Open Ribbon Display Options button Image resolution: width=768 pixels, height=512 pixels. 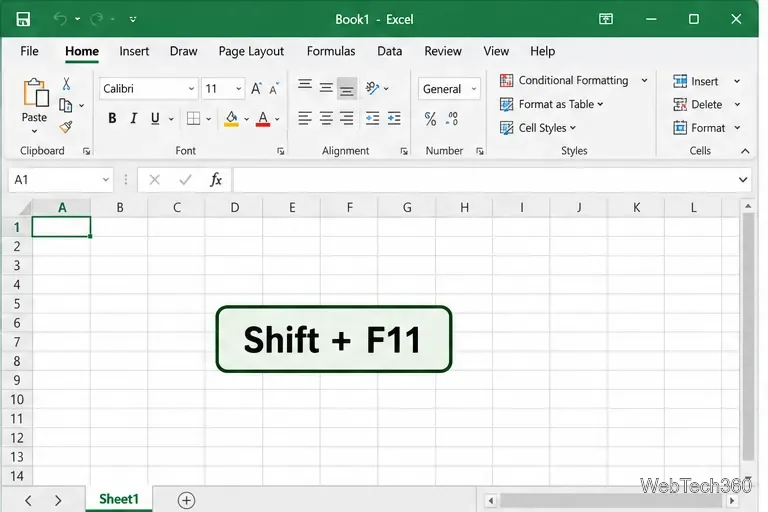tap(606, 19)
